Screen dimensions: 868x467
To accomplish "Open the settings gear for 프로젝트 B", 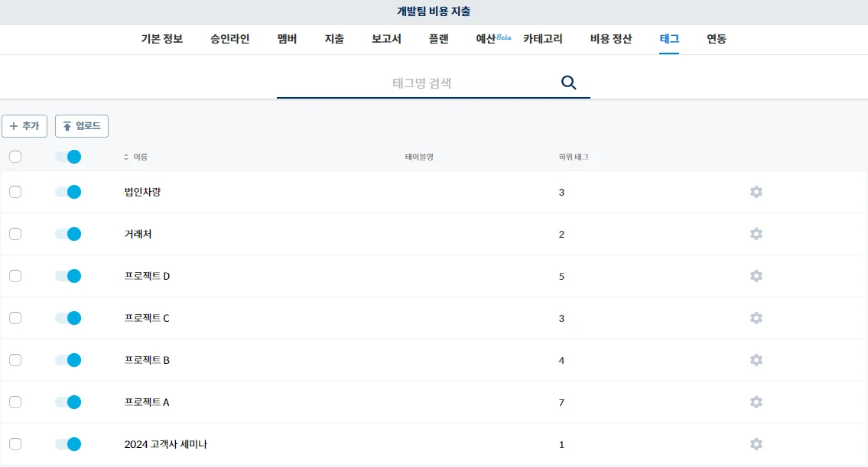I will pyautogui.click(x=756, y=360).
